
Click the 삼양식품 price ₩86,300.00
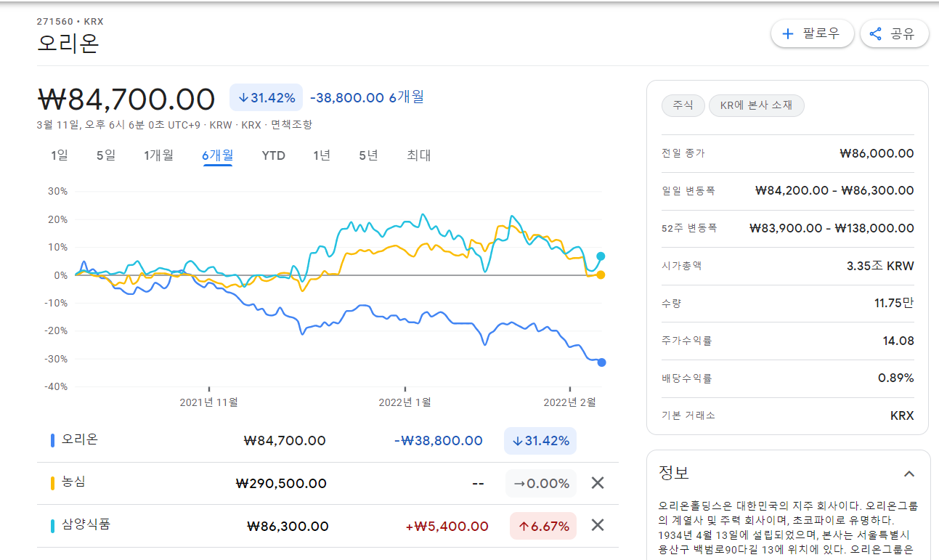[x=288, y=526]
